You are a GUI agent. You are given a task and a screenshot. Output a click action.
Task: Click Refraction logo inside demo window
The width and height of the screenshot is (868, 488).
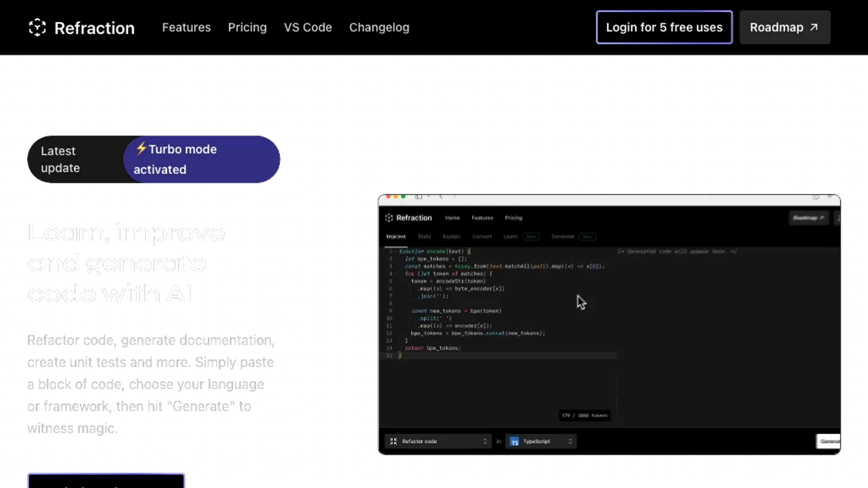(x=408, y=218)
